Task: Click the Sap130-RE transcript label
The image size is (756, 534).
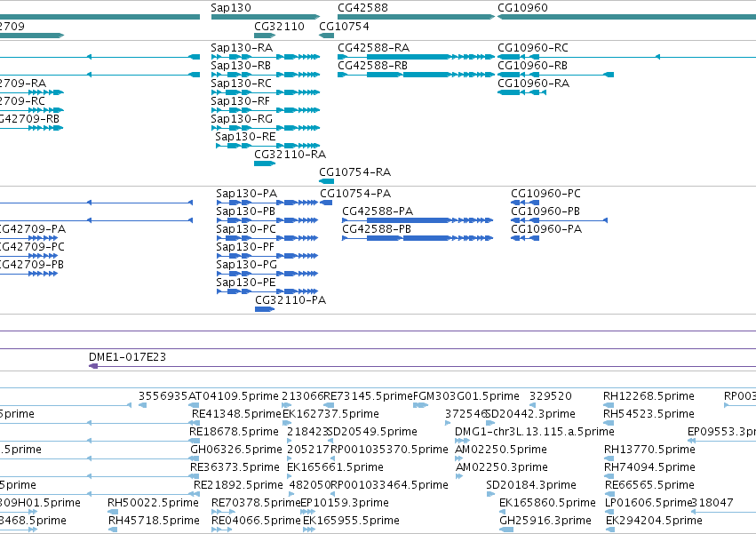Action: point(245,137)
